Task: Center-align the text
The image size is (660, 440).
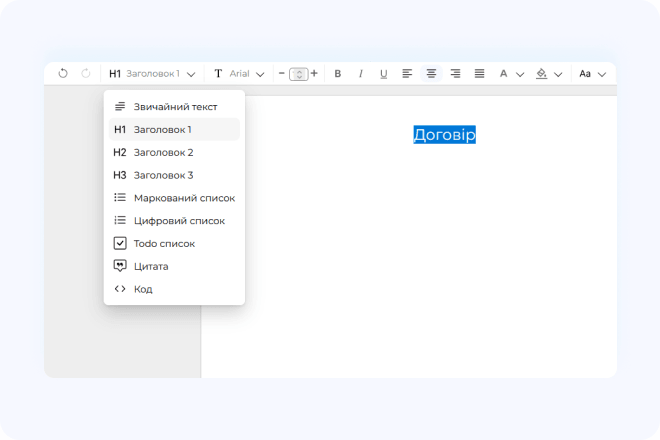Action: point(431,74)
